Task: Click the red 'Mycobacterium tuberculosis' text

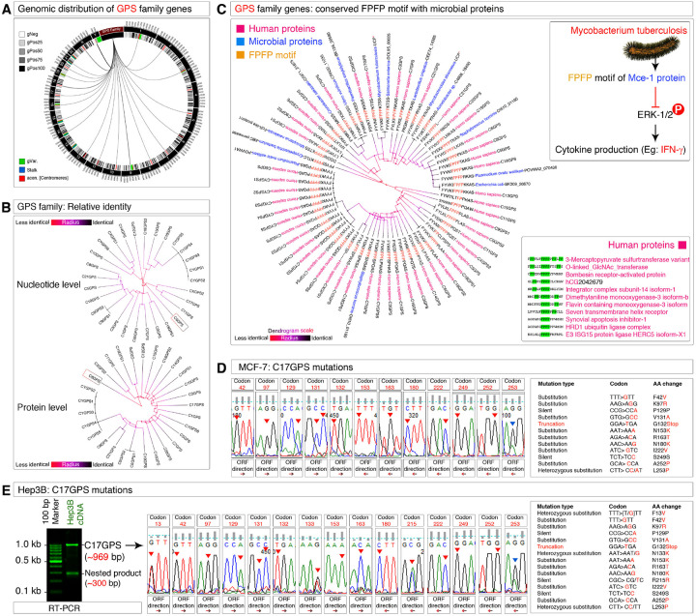Action: (x=628, y=31)
